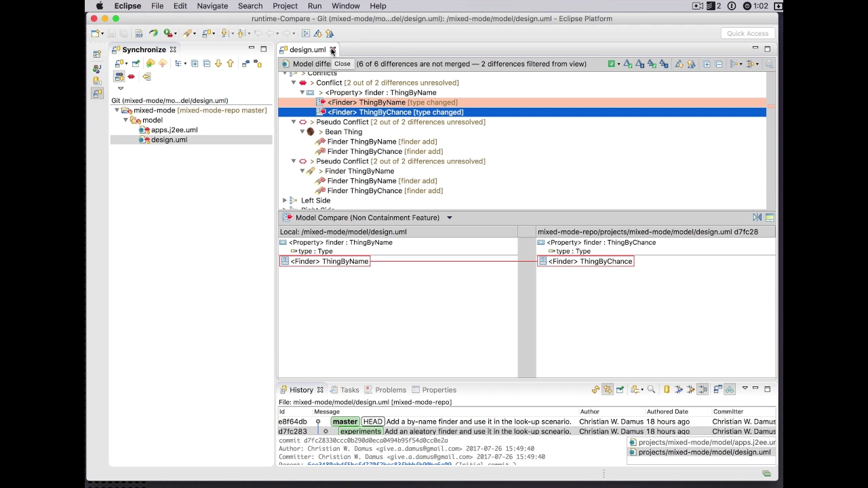868x488 pixels.
Task: Collapse all differences in compare editor
Action: coord(719,64)
